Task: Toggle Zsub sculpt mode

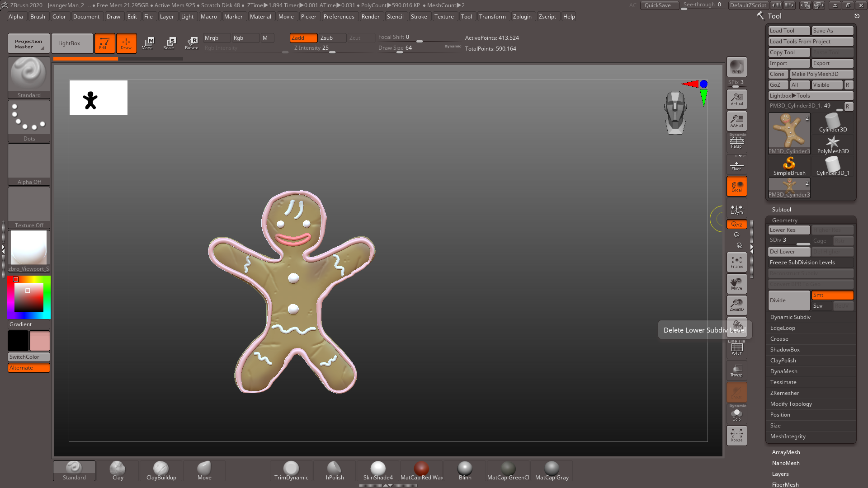Action: coord(332,38)
